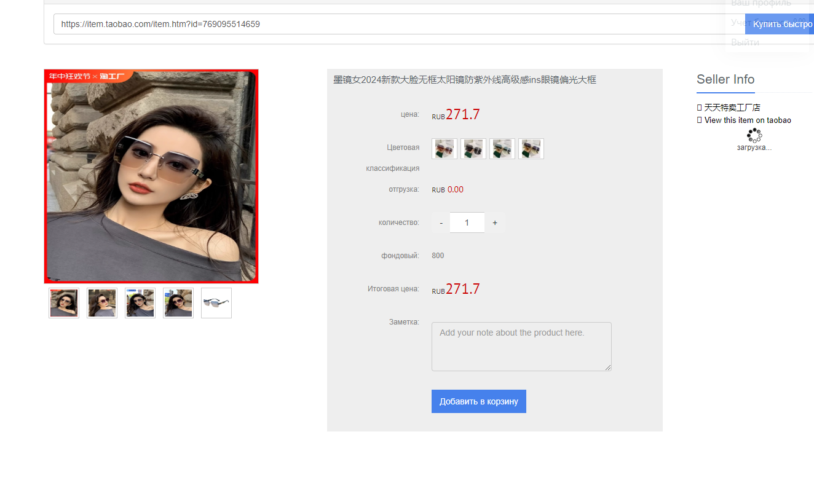Open the seller shop 天天特卖工厂店 link
This screenshot has width=814, height=504.
pos(732,108)
